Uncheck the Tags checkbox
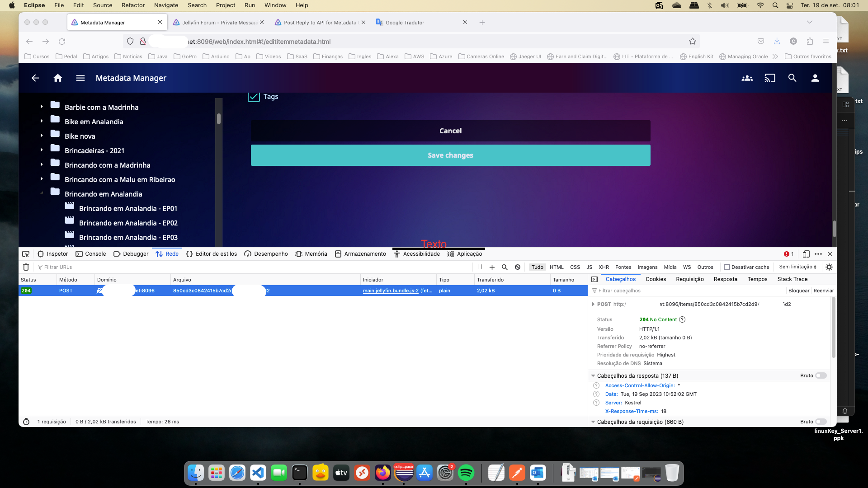 click(254, 96)
